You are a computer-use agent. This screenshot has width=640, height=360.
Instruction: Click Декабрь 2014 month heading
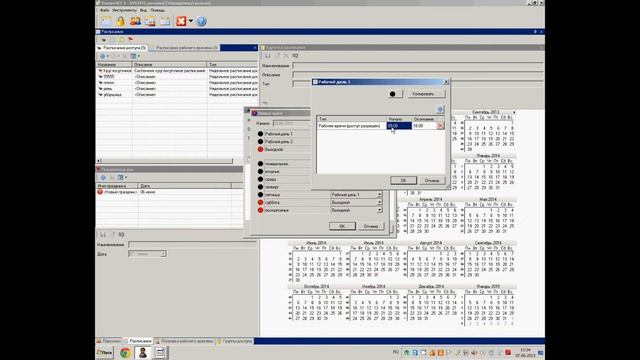pos(431,286)
